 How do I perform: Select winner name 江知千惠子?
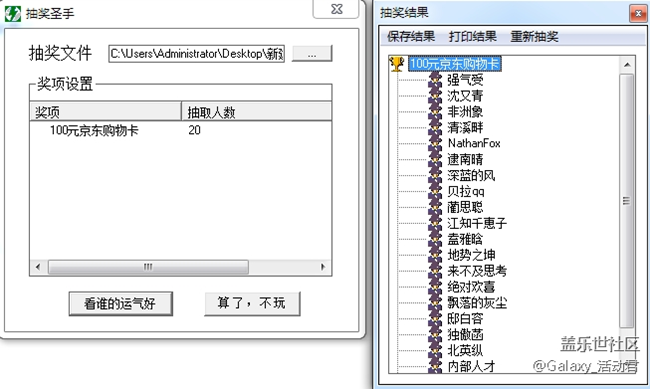pyautogui.click(x=477, y=223)
